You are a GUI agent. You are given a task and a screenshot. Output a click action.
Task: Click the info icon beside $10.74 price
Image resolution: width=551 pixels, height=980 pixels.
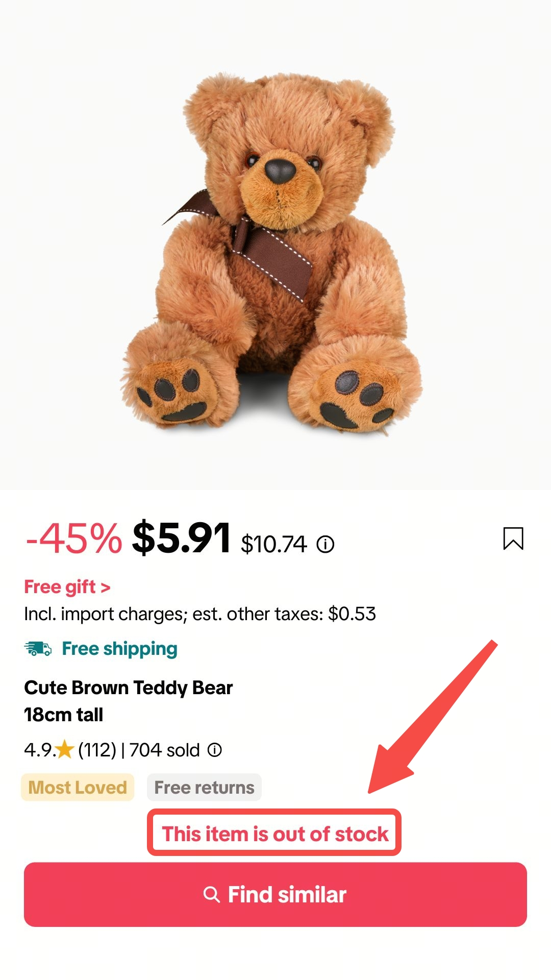click(325, 545)
